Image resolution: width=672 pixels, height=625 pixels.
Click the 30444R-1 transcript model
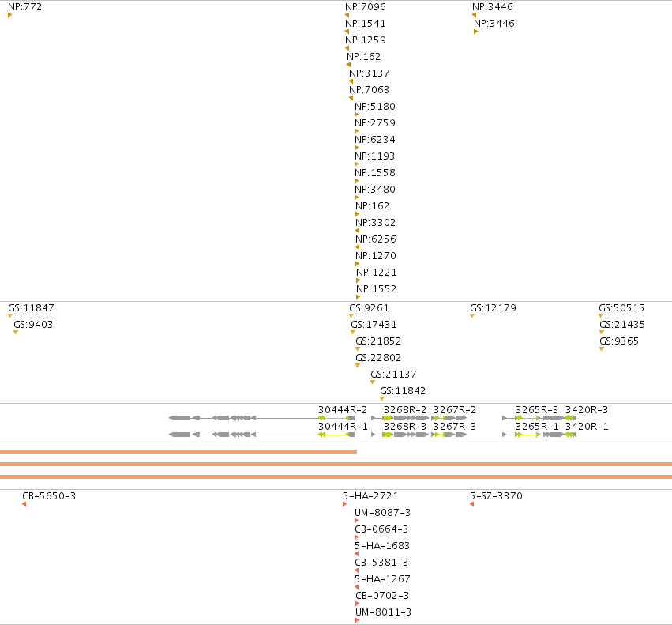(262, 435)
